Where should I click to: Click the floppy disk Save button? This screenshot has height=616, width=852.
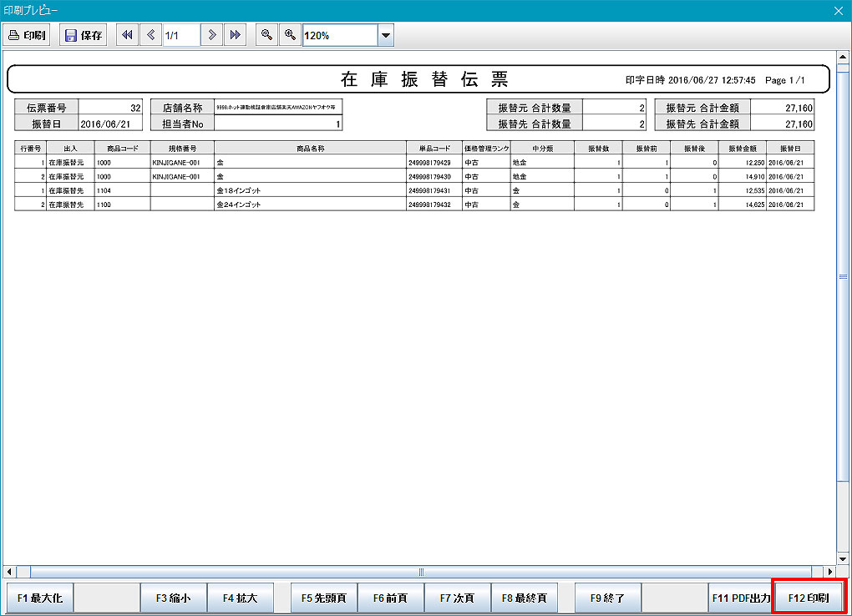pyautogui.click(x=83, y=35)
